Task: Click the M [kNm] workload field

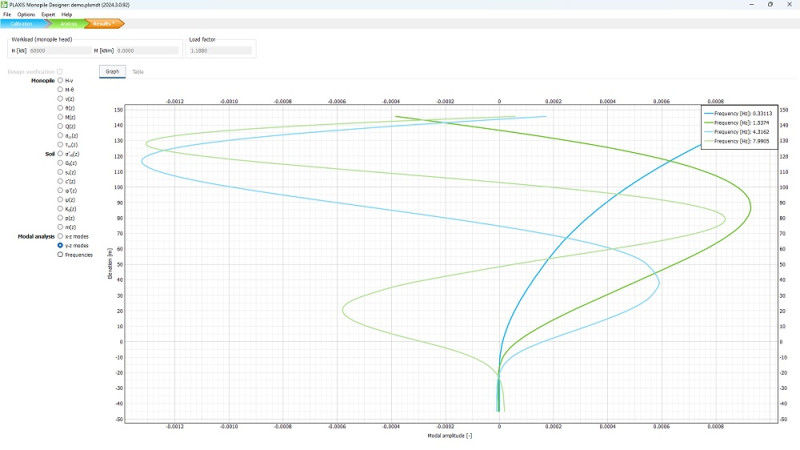Action: tap(147, 51)
